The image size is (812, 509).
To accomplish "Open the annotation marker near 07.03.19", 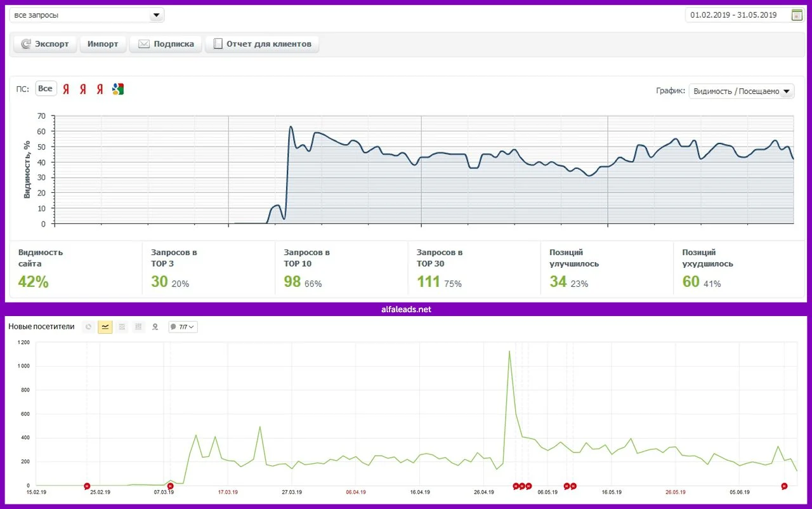I will pyautogui.click(x=170, y=486).
